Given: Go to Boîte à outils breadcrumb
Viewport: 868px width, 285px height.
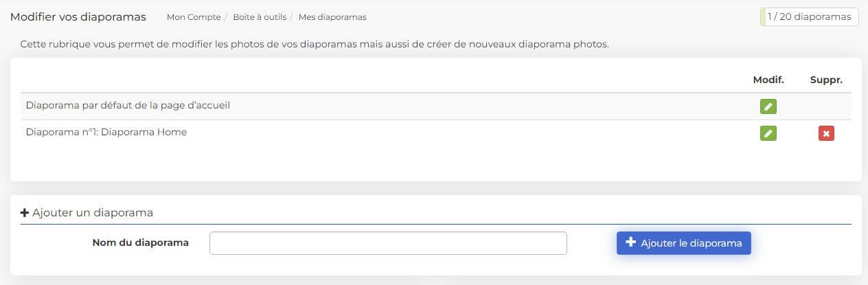Looking at the screenshot, I should (260, 17).
